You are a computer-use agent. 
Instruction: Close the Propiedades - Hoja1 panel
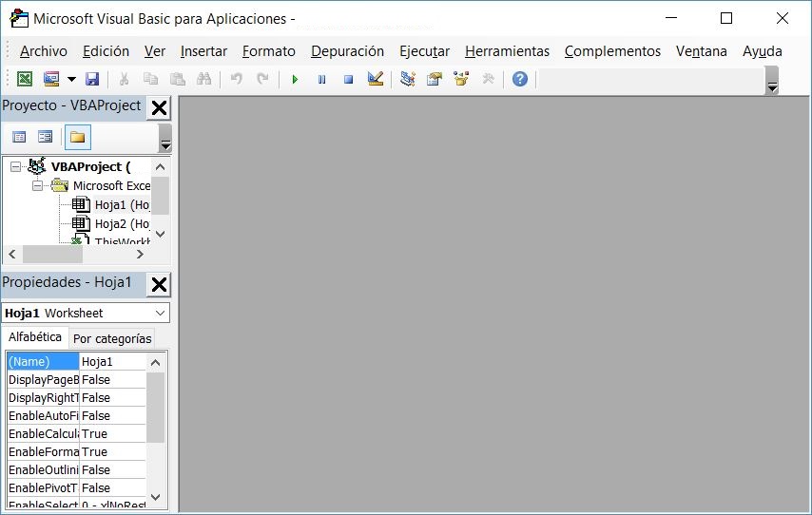[159, 284]
